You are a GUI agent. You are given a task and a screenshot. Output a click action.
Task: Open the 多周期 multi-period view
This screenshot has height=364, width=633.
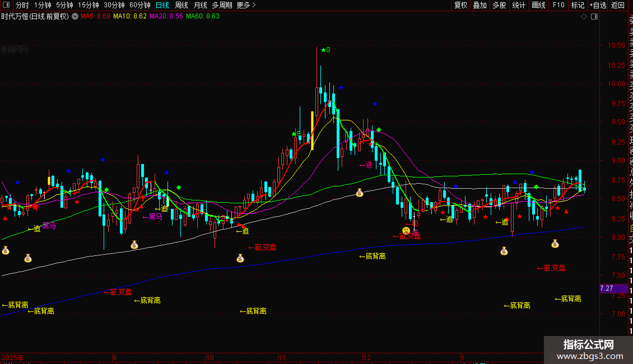(x=222, y=5)
